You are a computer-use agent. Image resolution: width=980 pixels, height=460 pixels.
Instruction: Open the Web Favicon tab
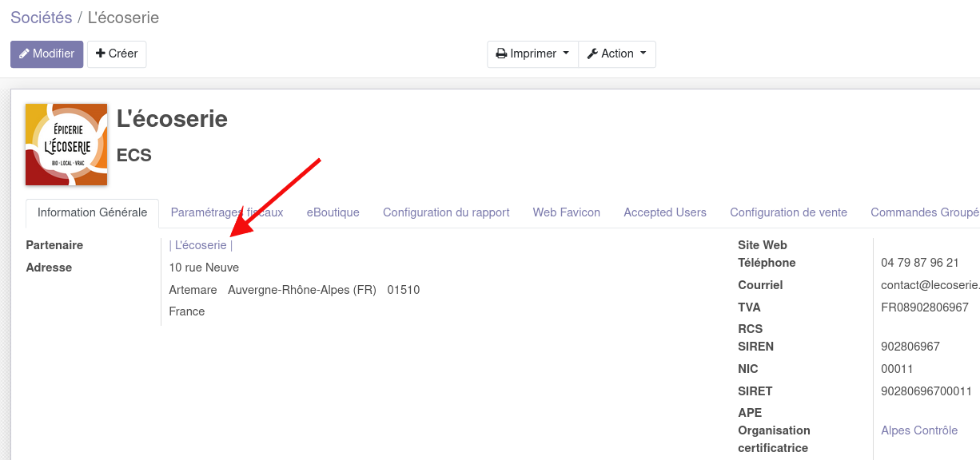[x=566, y=212]
